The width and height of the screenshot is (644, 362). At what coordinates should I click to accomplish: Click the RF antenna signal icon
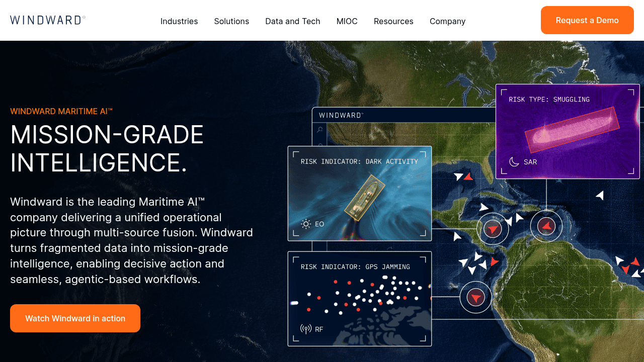[306, 329]
